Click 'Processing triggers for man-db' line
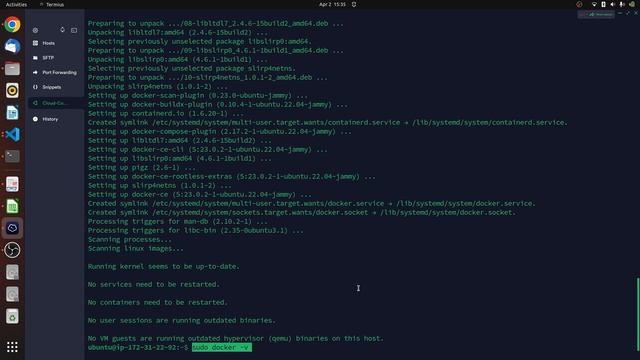Screen dimensions: 640x360 (178, 222)
